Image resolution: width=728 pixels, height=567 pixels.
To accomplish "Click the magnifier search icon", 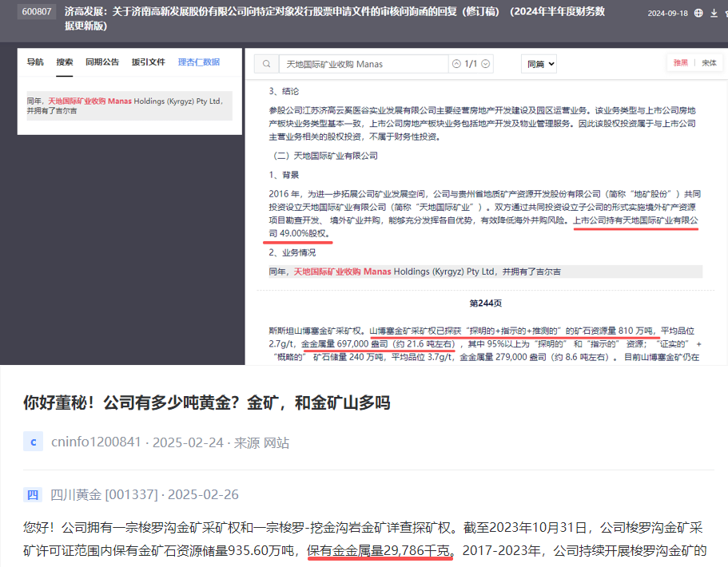I will pyautogui.click(x=266, y=64).
